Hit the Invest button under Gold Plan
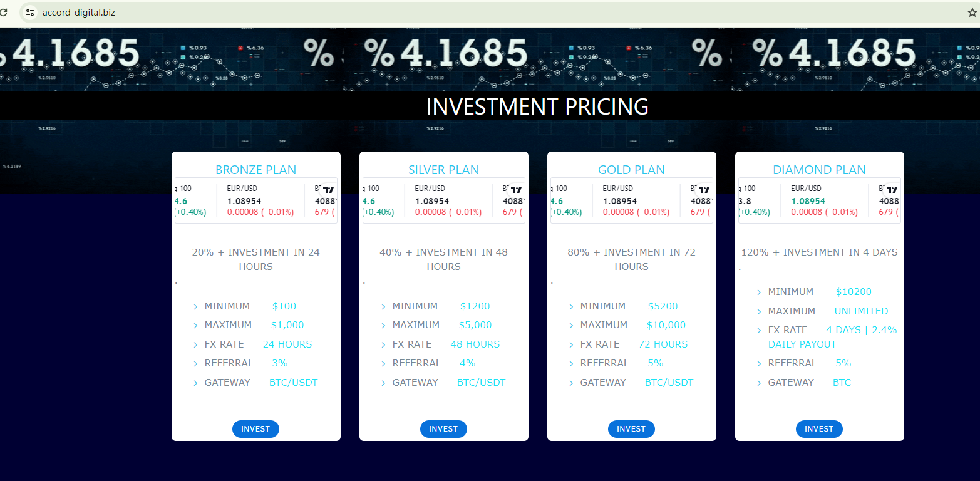Image resolution: width=980 pixels, height=481 pixels. point(631,429)
